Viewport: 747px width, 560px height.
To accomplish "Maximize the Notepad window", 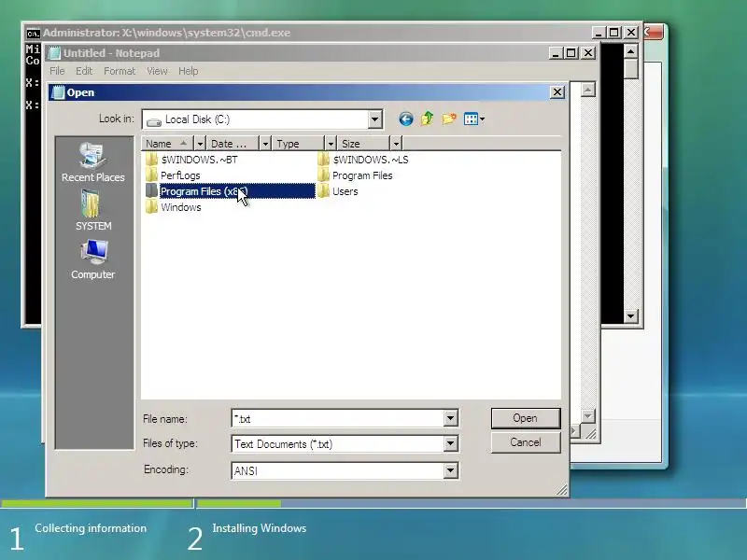I will pos(571,53).
